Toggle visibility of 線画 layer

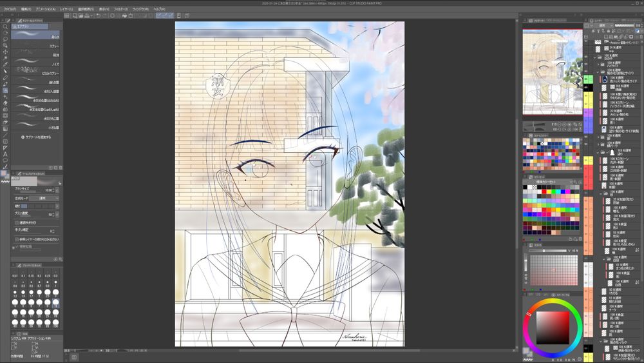point(586,88)
